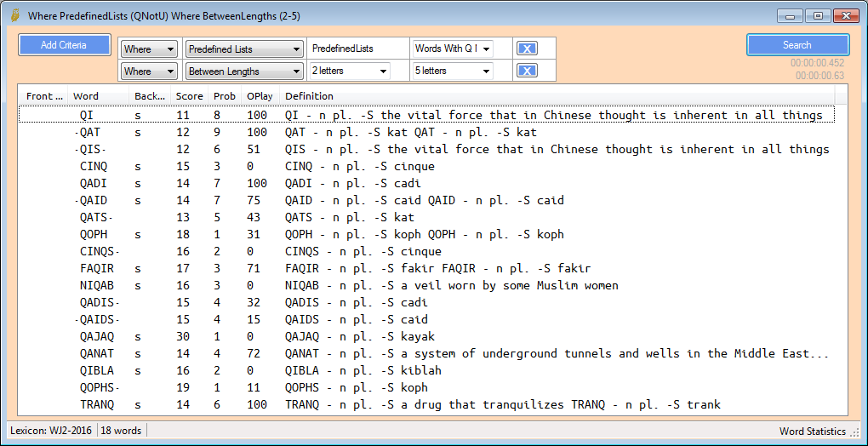Image resolution: width=868 pixels, height=446 pixels.
Task: Open the first Where dropdown
Action: (x=149, y=49)
